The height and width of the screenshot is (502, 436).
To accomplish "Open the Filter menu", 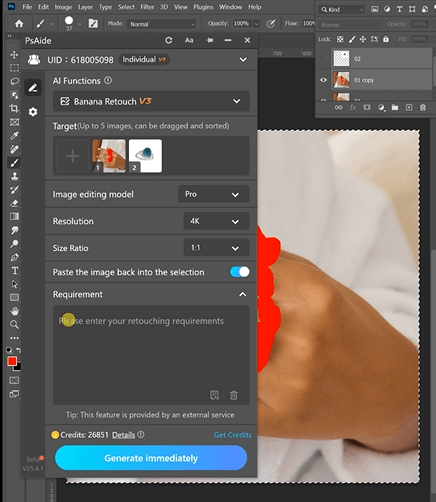I will click(x=147, y=7).
